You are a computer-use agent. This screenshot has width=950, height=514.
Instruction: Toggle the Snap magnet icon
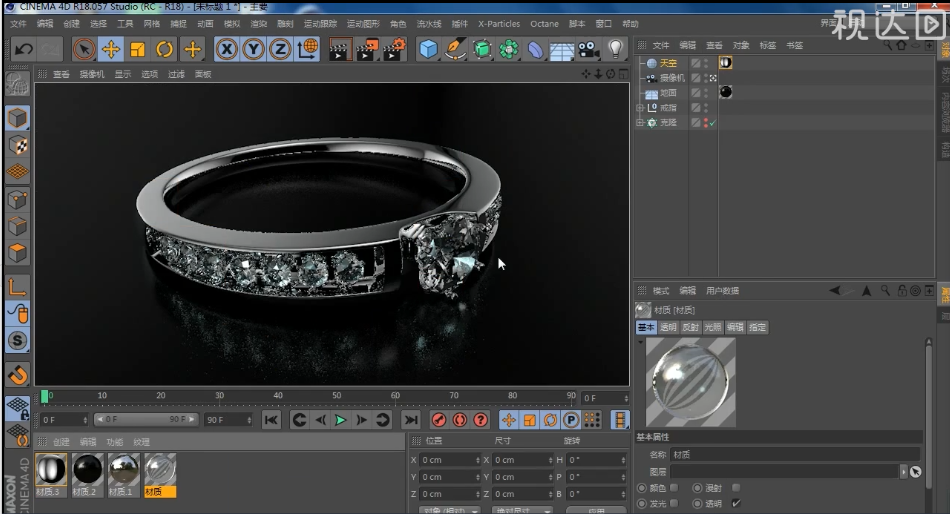point(18,376)
